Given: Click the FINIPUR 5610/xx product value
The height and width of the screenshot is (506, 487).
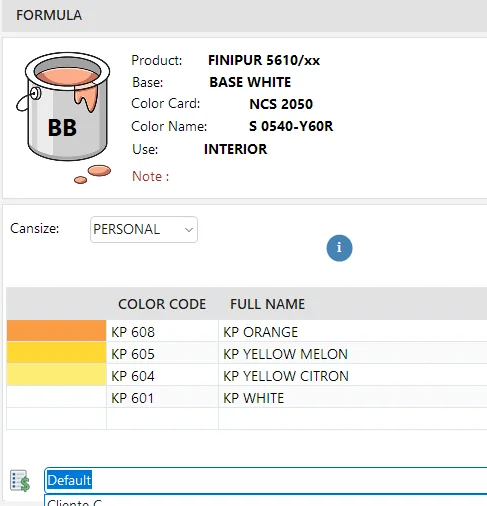Looking at the screenshot, I should [x=264, y=60].
